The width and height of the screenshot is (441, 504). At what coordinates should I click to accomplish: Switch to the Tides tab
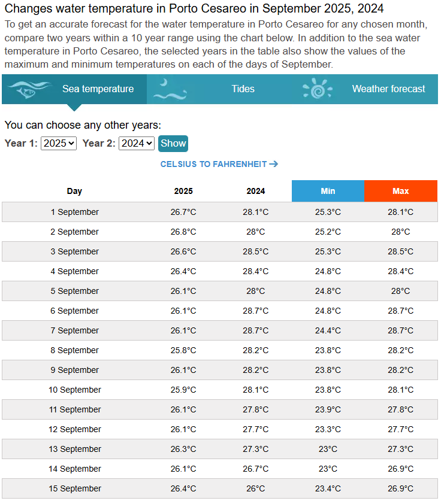tap(243, 89)
